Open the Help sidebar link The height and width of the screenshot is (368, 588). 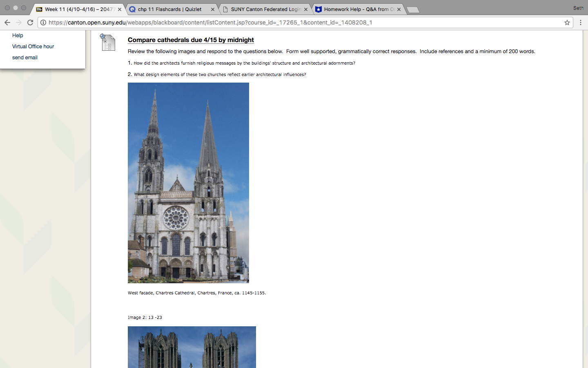tap(18, 36)
